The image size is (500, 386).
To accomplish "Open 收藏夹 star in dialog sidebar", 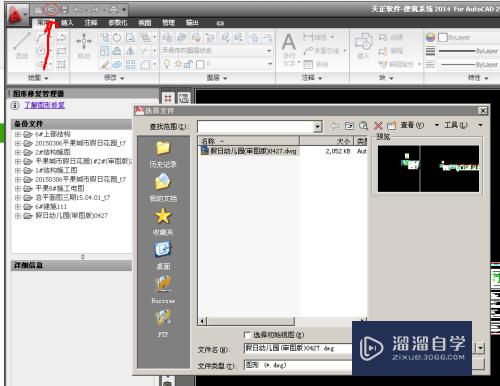I will coord(163,222).
